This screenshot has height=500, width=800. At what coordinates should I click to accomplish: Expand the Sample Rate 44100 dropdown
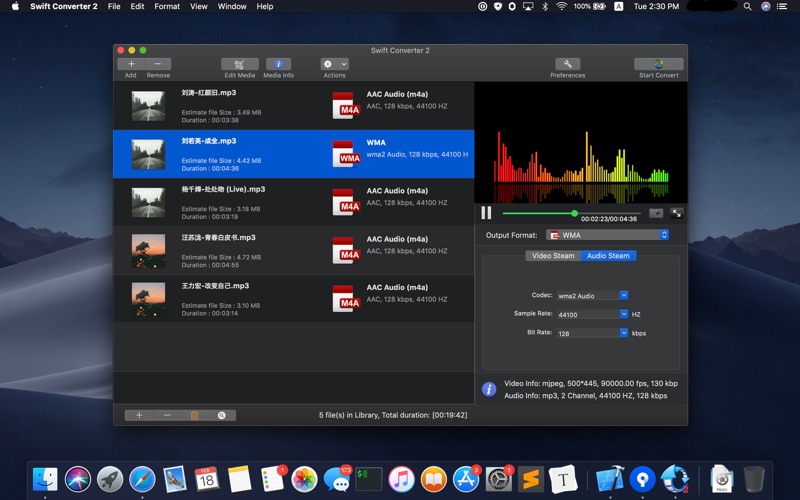593,314
